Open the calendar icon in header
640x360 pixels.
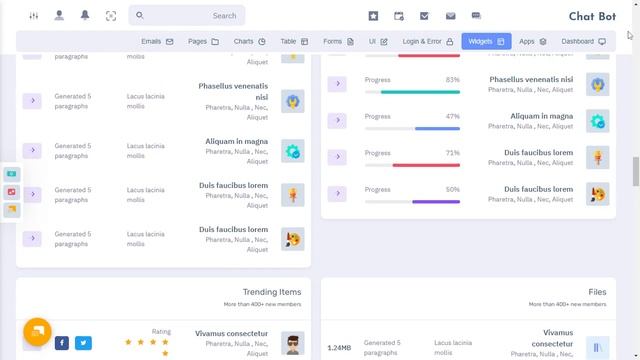coord(399,16)
